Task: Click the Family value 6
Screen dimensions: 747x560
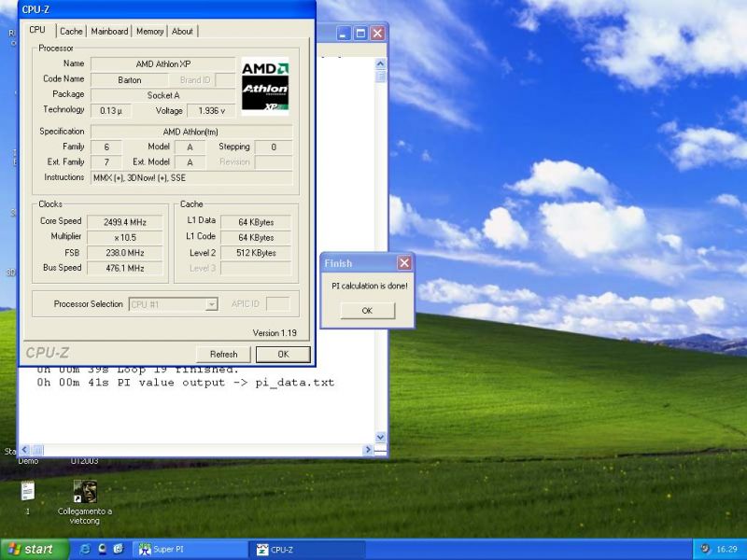Action: click(106, 147)
